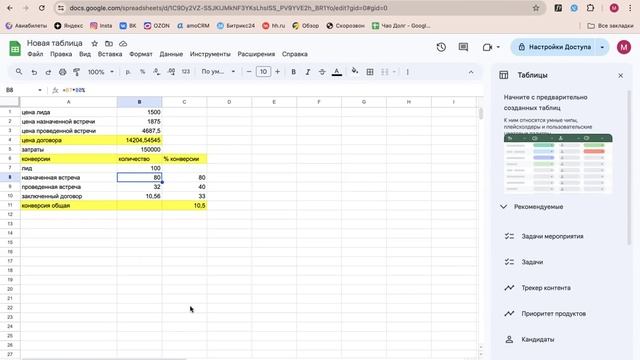Viewport: 640px width, 360px height.
Task: Select the конверсия общая cell
Action: (x=69, y=205)
